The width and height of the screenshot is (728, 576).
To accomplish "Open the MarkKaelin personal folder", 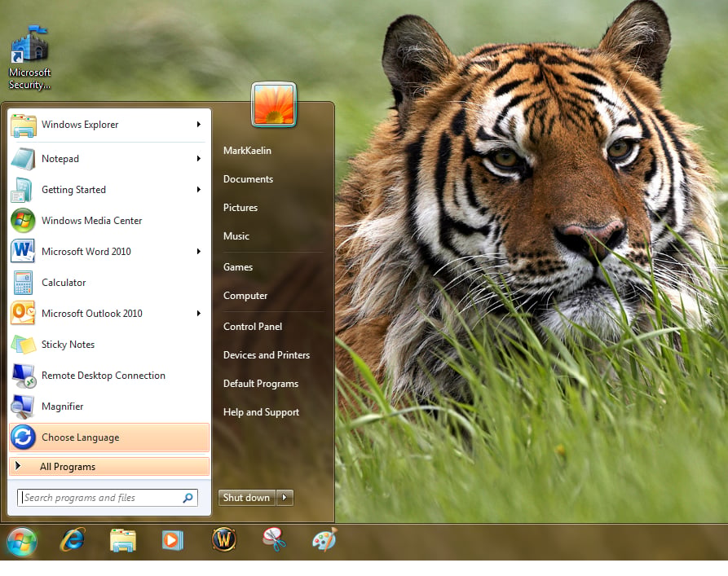I will pyautogui.click(x=247, y=151).
